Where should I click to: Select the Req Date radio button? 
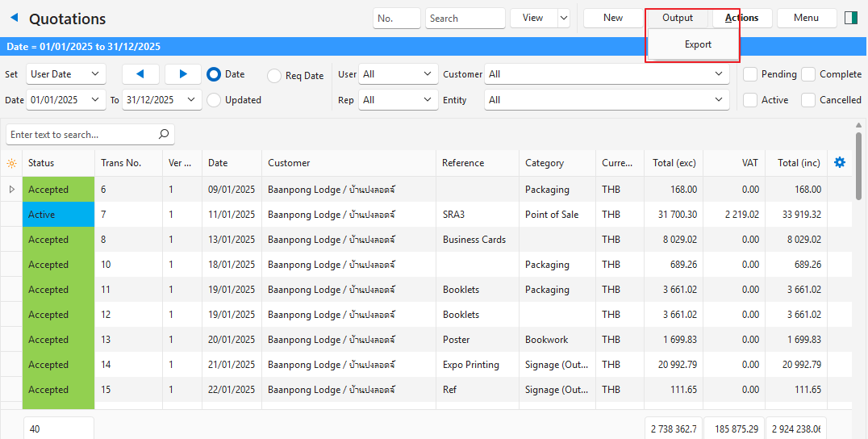[274, 76]
